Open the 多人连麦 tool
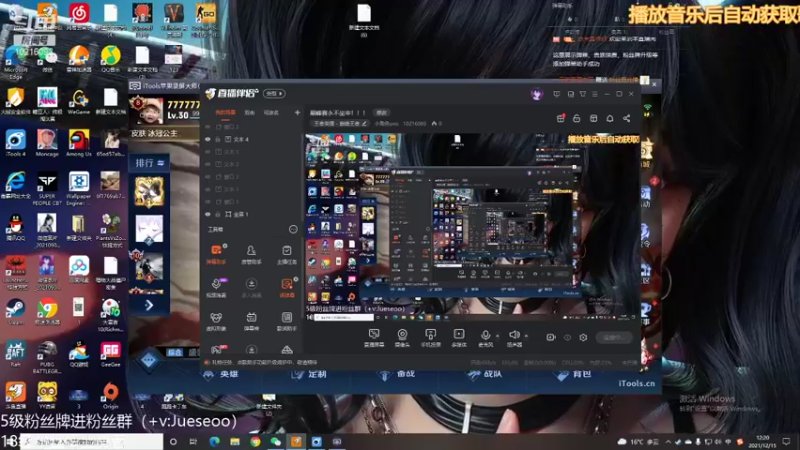800x450 pixels. point(251,287)
